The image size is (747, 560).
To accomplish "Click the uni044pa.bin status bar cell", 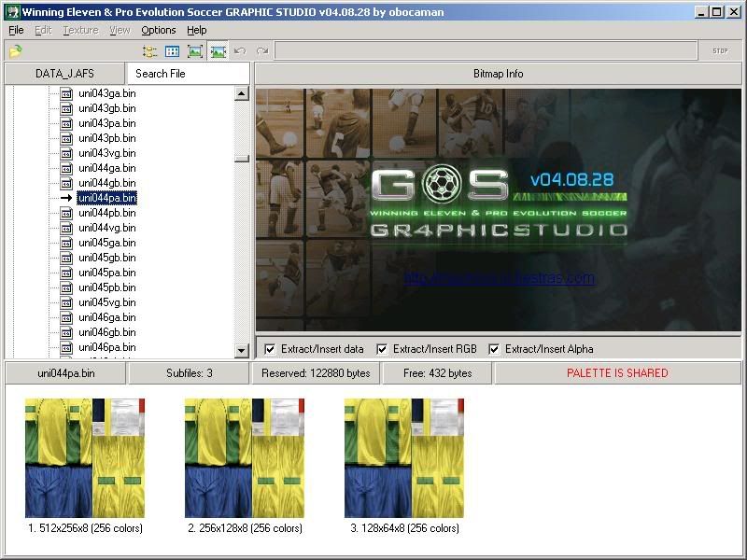I will 65,373.
